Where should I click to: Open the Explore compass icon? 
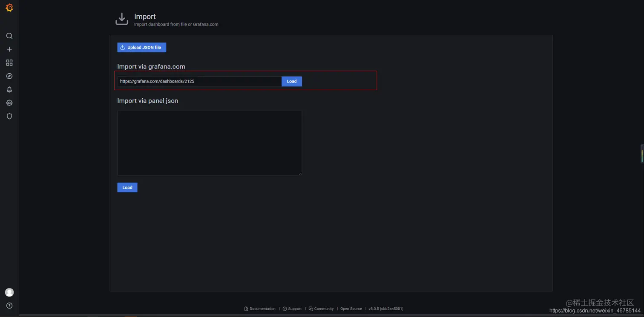9,76
